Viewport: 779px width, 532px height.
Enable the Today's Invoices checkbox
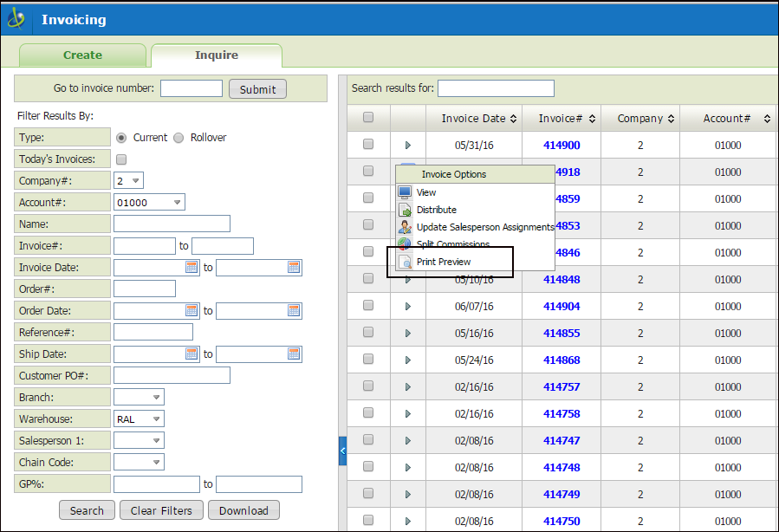coord(121,159)
